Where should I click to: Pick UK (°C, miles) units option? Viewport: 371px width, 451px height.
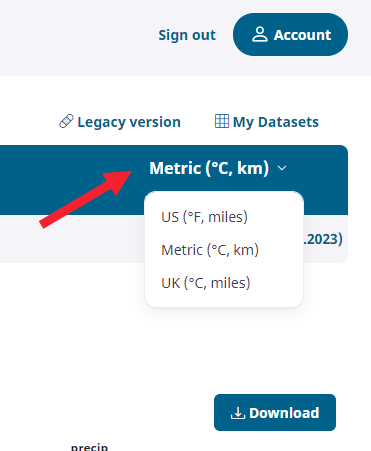click(x=206, y=283)
